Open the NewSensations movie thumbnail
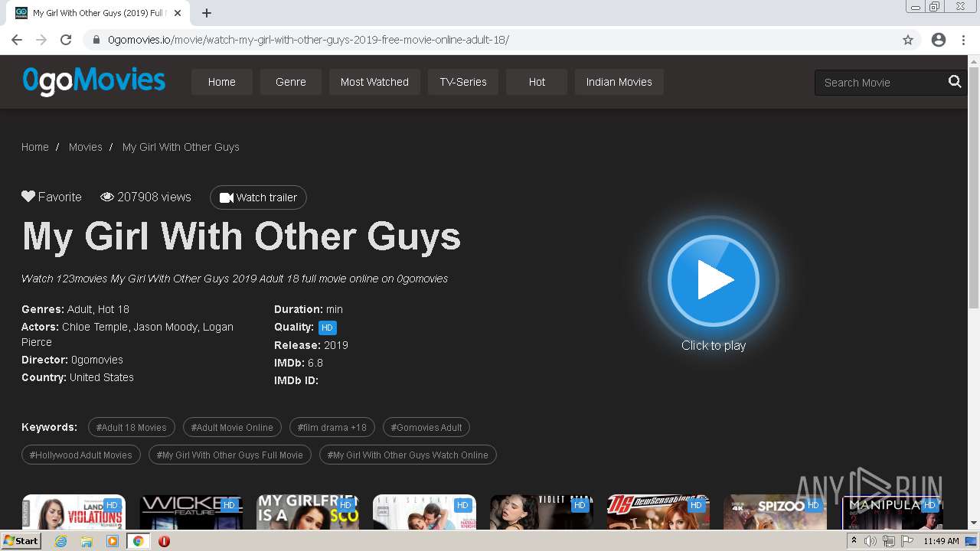 coord(658,512)
